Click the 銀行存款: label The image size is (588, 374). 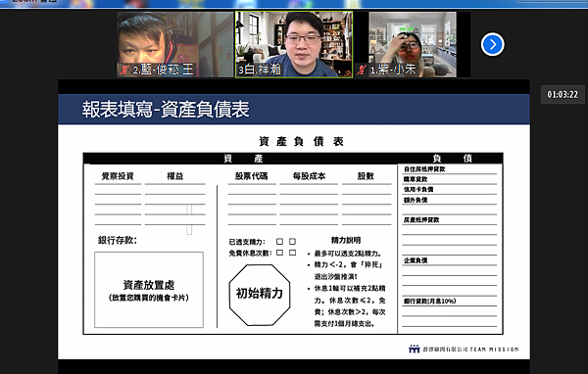[118, 240]
